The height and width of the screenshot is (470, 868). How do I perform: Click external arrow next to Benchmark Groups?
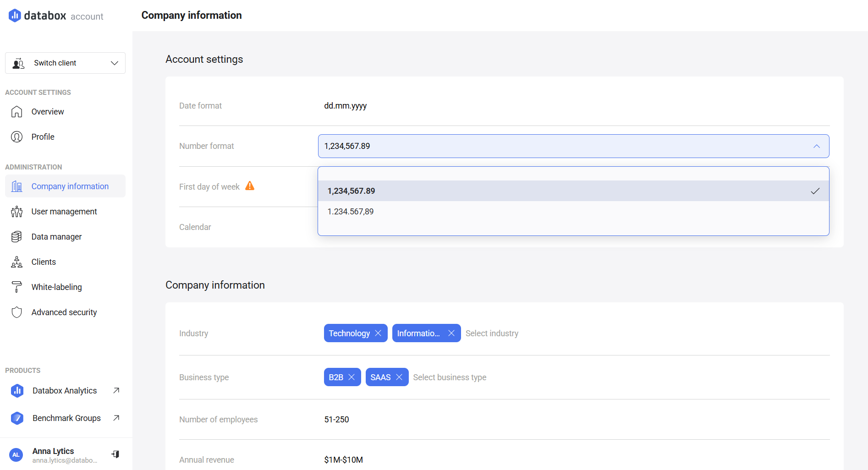click(x=116, y=418)
